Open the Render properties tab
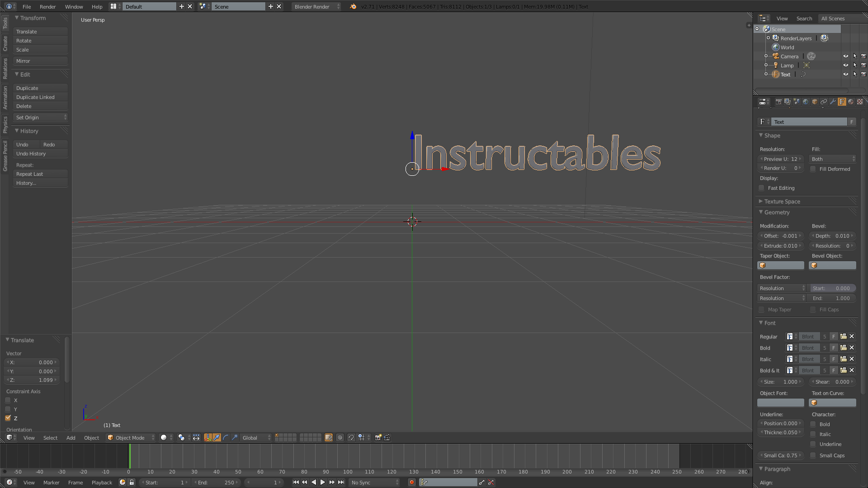Image resolution: width=868 pixels, height=488 pixels. pyautogui.click(x=779, y=102)
